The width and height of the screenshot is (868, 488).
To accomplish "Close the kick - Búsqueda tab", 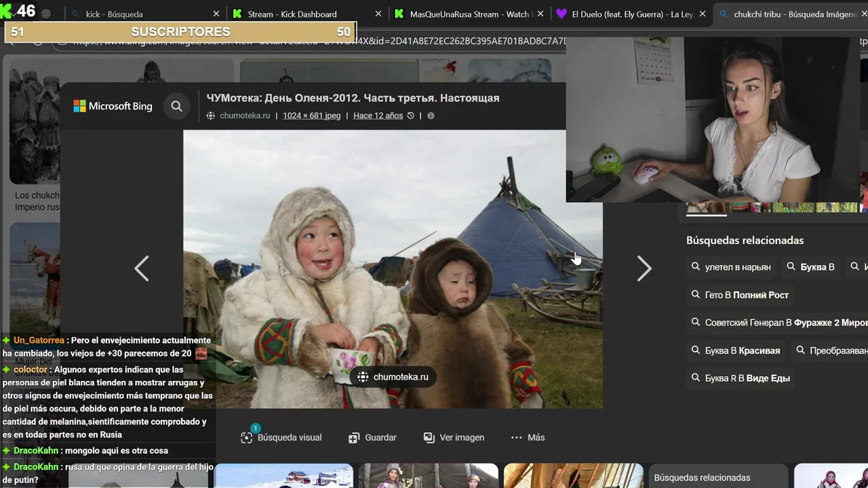I will (x=216, y=14).
